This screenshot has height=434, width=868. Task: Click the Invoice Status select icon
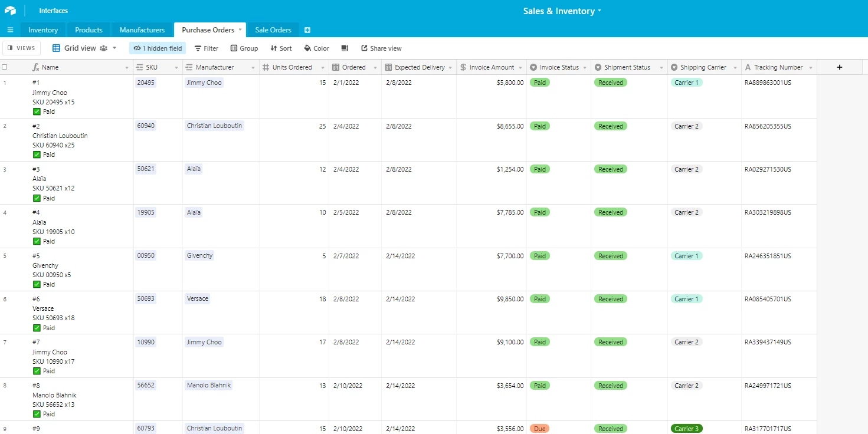pos(533,67)
